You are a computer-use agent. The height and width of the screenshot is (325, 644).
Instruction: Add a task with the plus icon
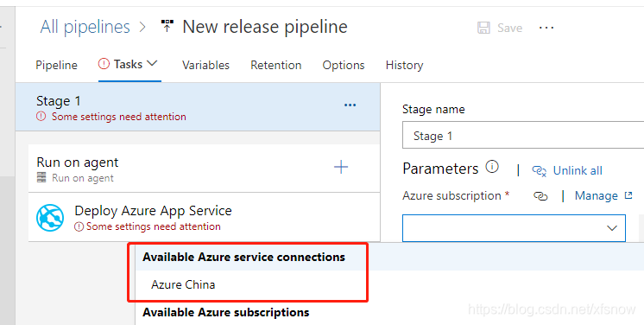[341, 167]
